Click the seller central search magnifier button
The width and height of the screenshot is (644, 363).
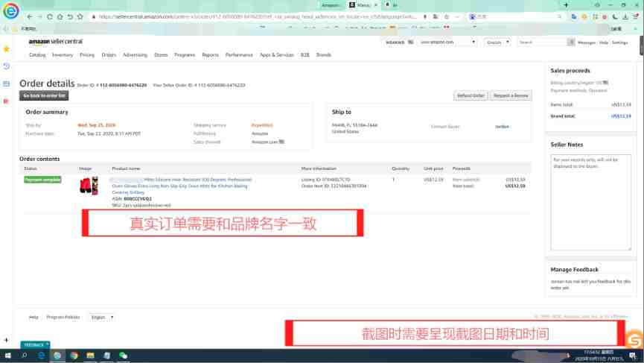tap(571, 42)
